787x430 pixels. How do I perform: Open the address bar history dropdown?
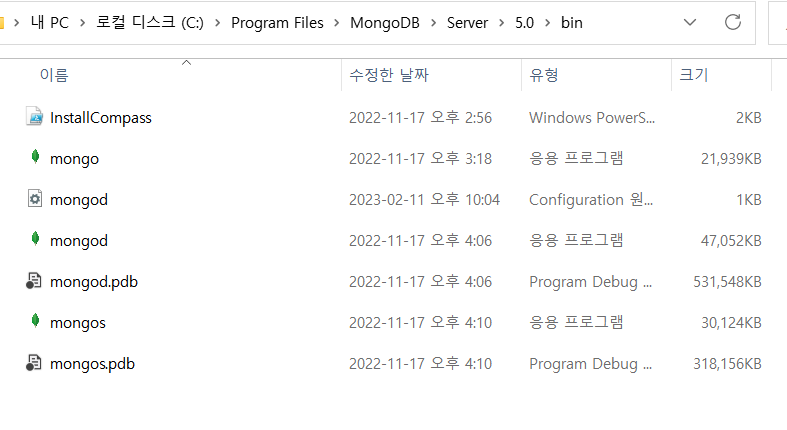pyautogui.click(x=690, y=22)
